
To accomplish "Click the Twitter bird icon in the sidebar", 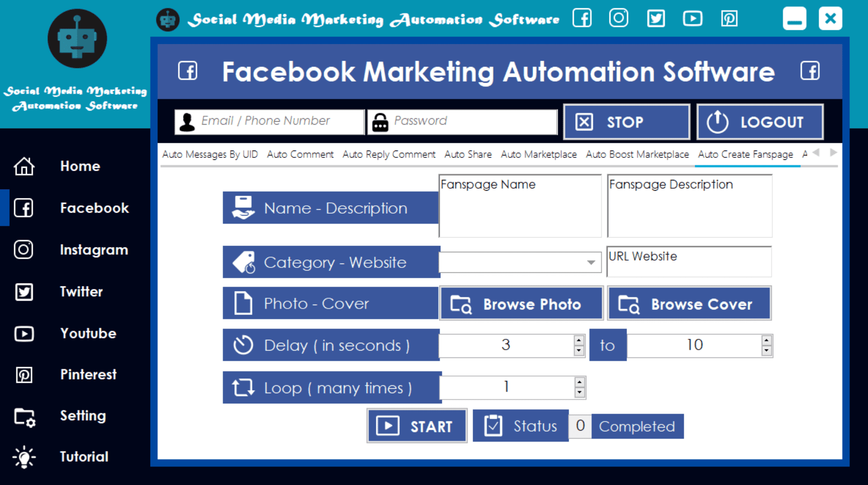I will [x=24, y=292].
